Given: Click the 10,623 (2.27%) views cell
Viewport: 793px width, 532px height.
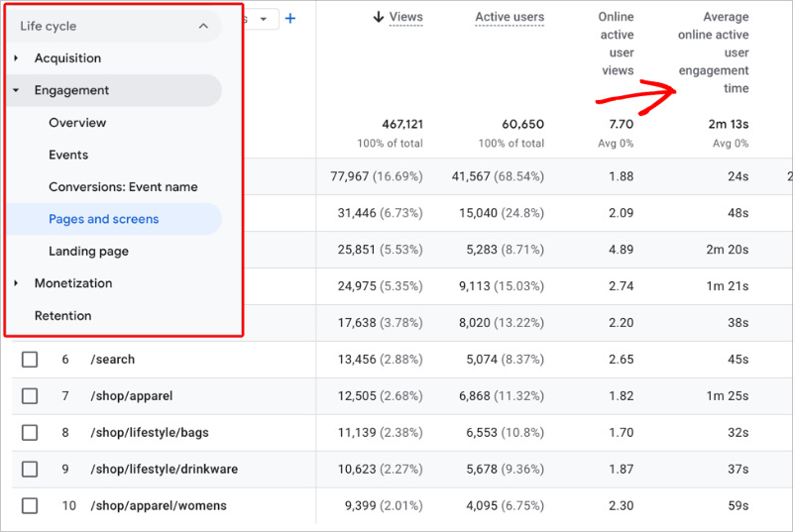Looking at the screenshot, I should click(x=381, y=469).
